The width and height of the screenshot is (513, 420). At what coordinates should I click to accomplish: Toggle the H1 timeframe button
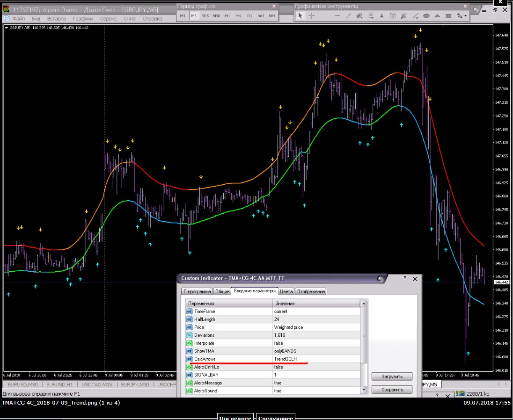[227, 16]
